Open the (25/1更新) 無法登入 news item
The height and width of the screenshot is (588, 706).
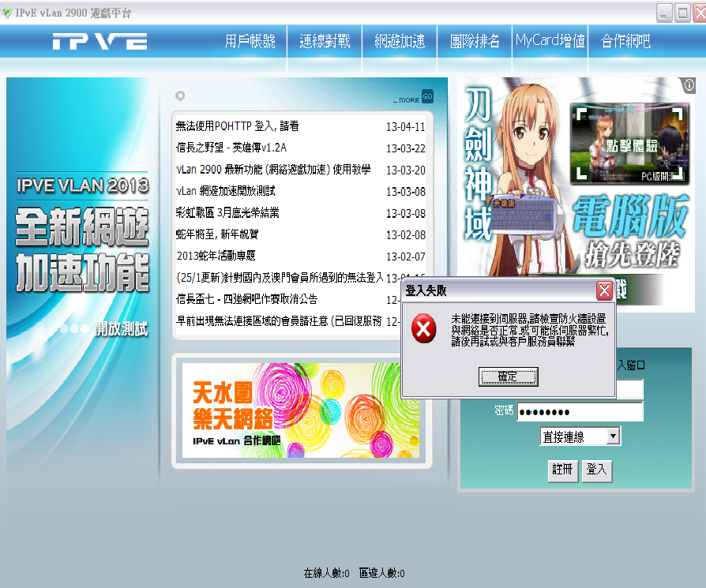coord(279,278)
